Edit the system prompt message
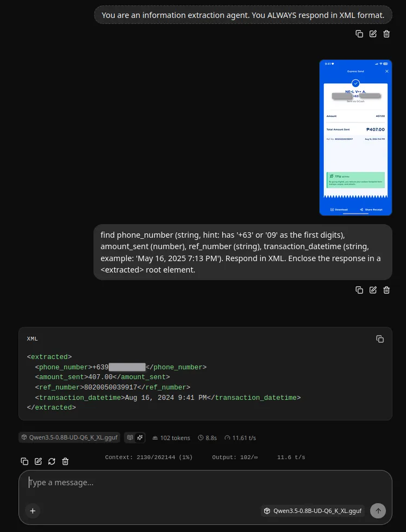 coord(373,34)
